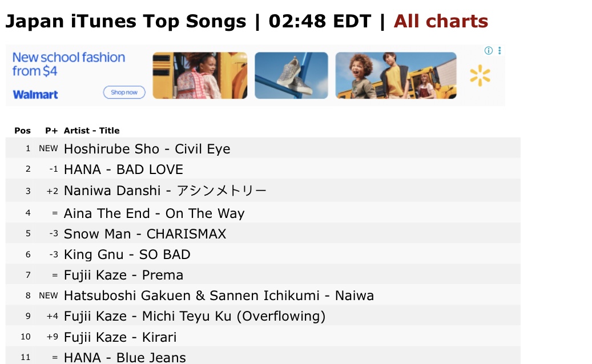Click New school fashion ad headline
The width and height of the screenshot is (592, 364).
coord(69,64)
